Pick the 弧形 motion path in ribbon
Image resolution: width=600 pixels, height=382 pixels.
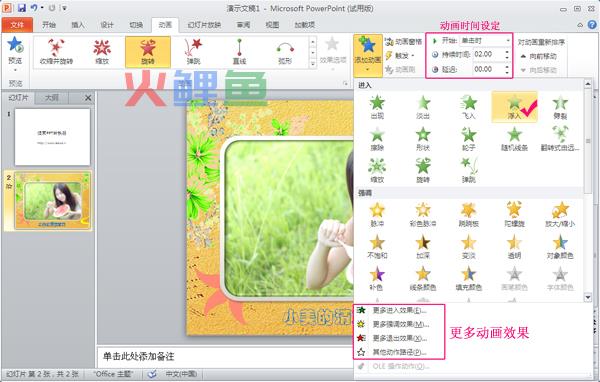(x=285, y=52)
